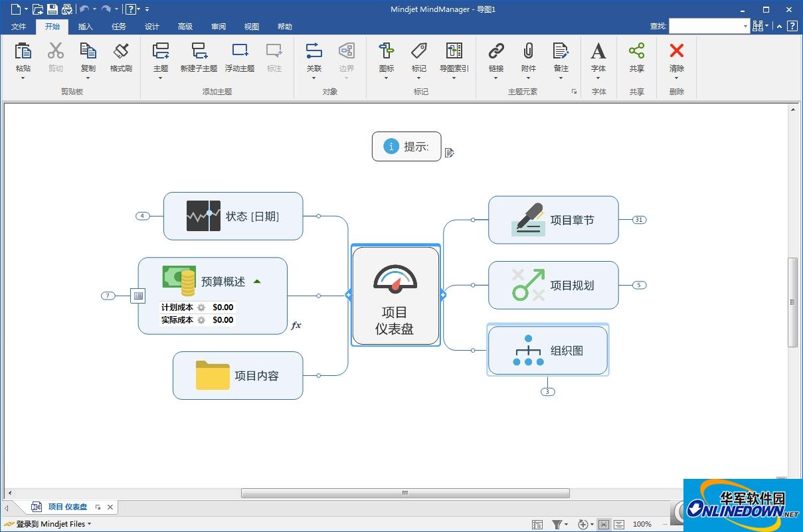803x532 pixels.
Task: Click the 关联 relationship icon
Action: coord(314,51)
